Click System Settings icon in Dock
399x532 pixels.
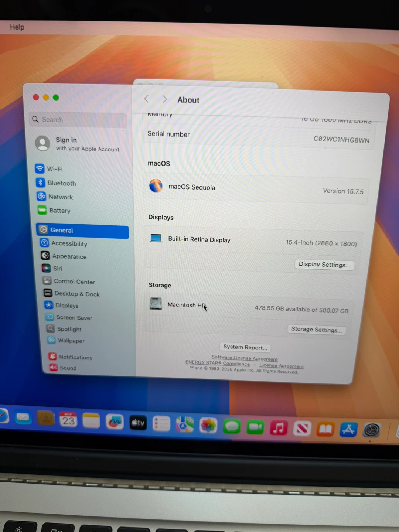point(372,430)
